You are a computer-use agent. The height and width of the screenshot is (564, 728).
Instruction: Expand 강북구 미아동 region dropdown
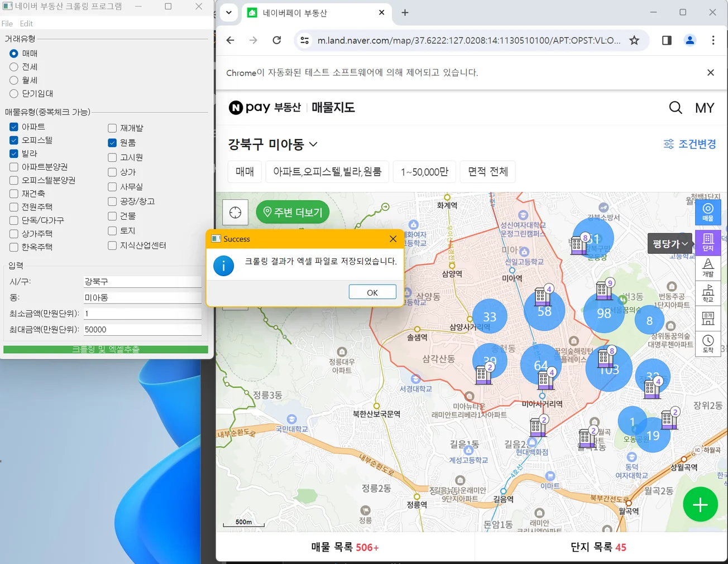[272, 144]
